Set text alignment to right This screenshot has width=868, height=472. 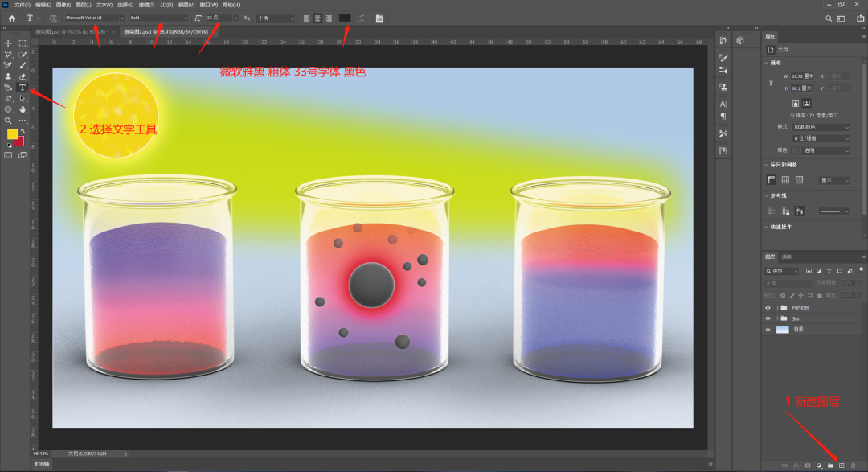(x=328, y=18)
